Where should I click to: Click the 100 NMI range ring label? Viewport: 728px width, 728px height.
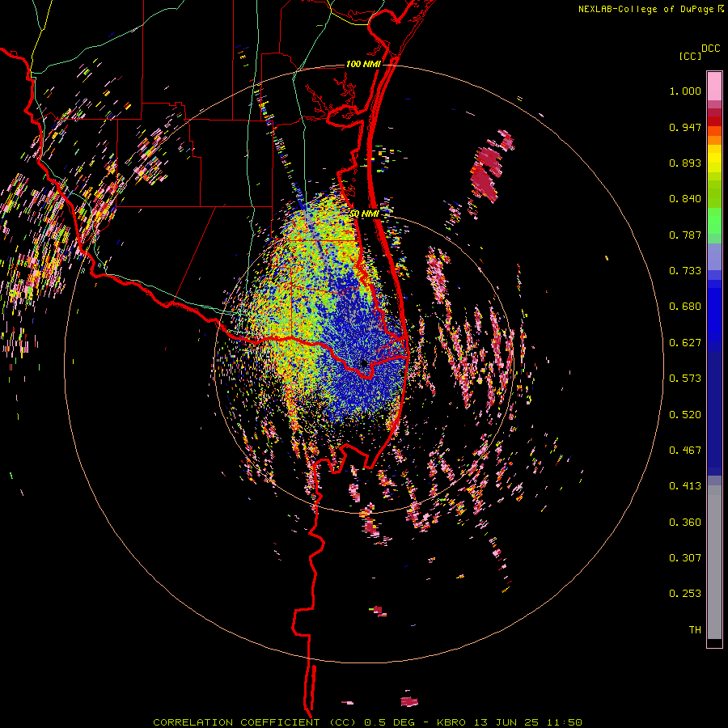[363, 64]
